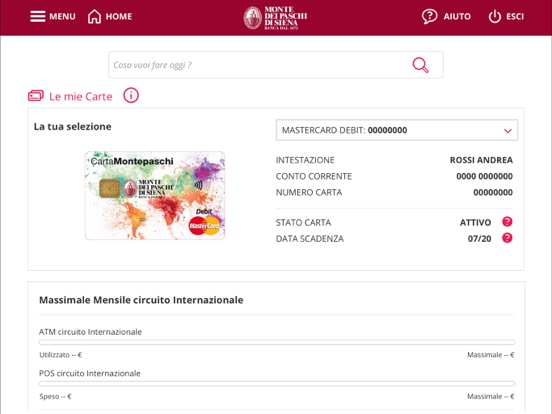Click the Monte dei Paschi di Siena logo
This screenshot has height=414, width=552.
[x=275, y=18]
